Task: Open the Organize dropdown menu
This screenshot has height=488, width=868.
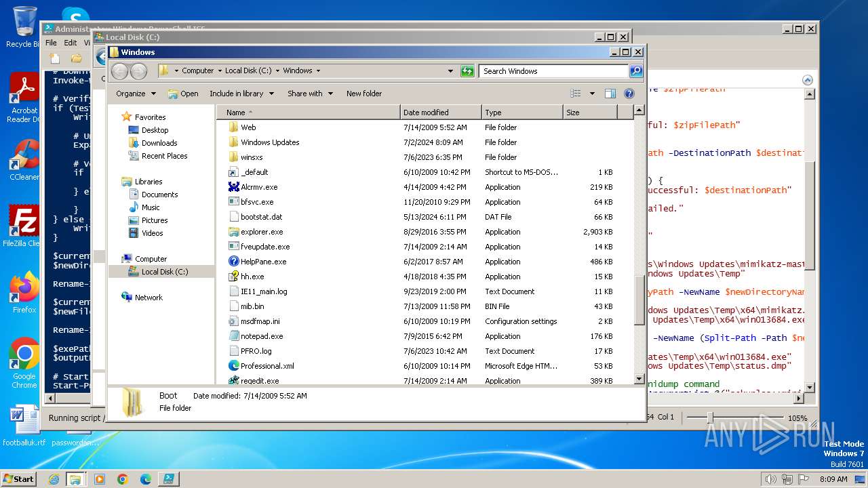Action: click(136, 94)
